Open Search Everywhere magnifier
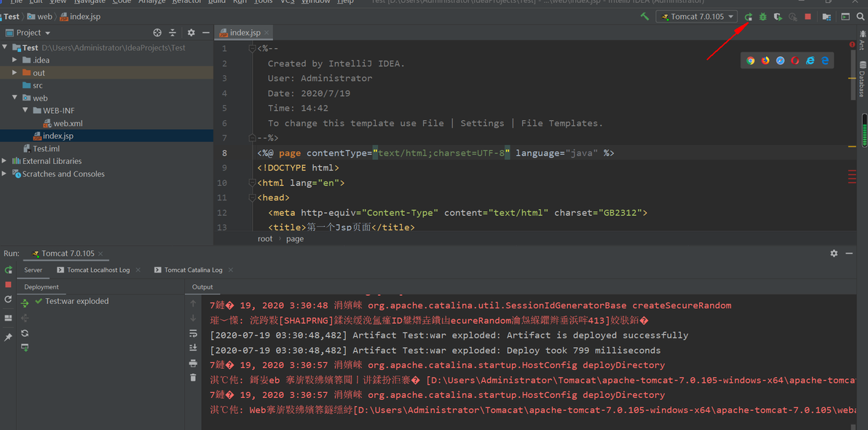Viewport: 868px width, 430px height. [x=861, y=17]
